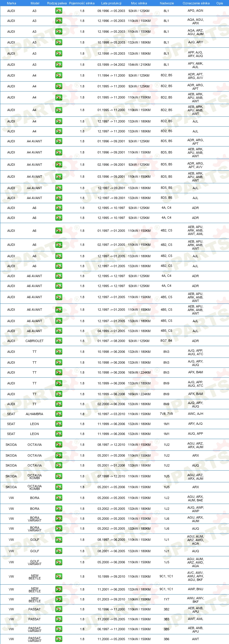Click 'SEAT' in the Alhambra row
This screenshot has height=644, width=229.
click(11, 414)
